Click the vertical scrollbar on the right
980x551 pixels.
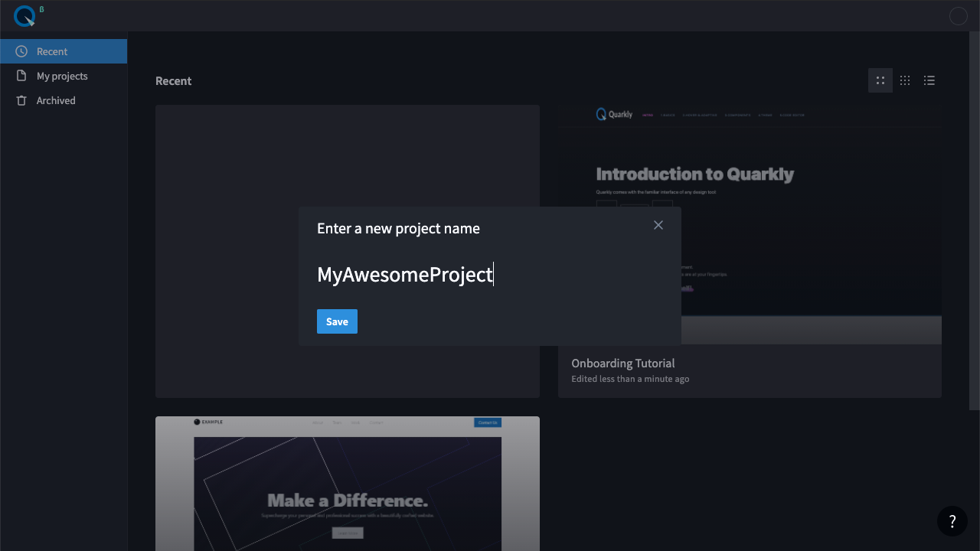coord(975,222)
